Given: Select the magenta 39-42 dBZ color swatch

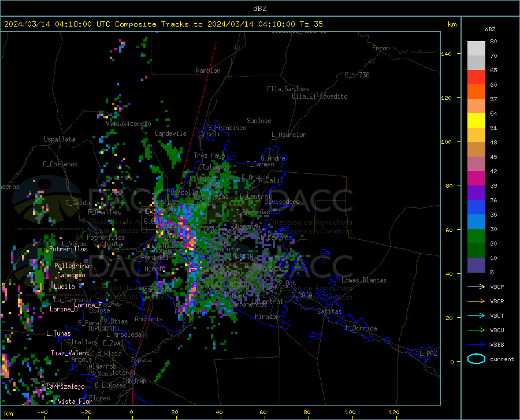Looking at the screenshot, I should (476, 179).
